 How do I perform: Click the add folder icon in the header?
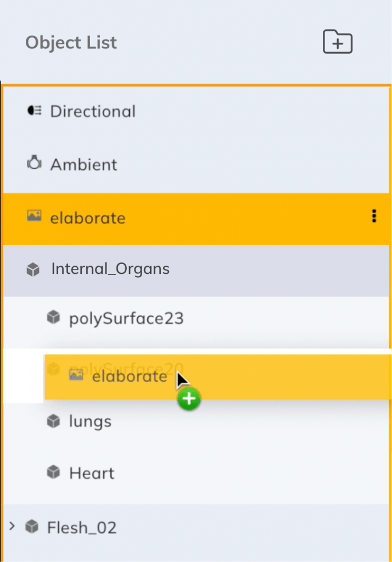pyautogui.click(x=338, y=42)
